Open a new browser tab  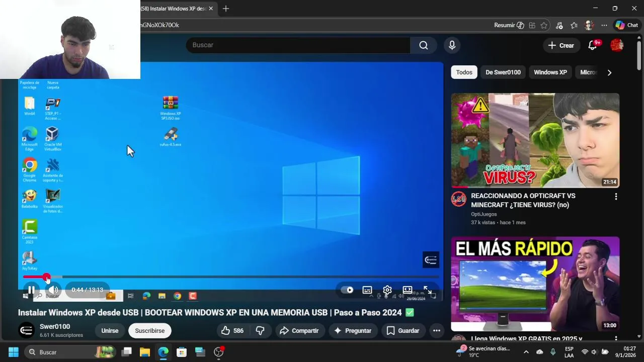[226, 9]
